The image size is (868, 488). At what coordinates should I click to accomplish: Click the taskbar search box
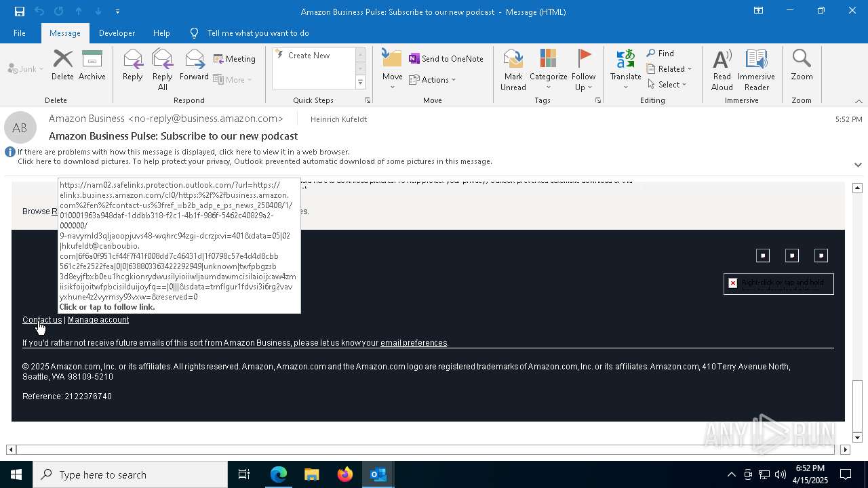(130, 474)
